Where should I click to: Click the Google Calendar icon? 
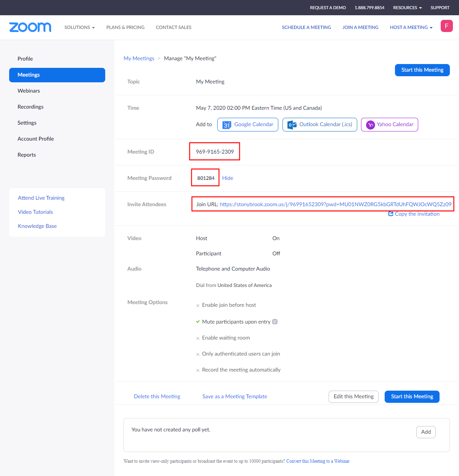227,125
